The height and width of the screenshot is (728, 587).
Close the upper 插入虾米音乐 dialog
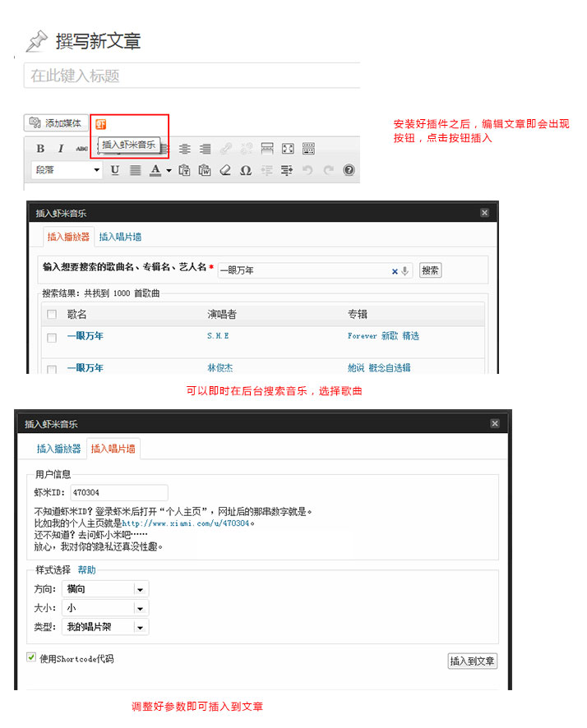(485, 213)
